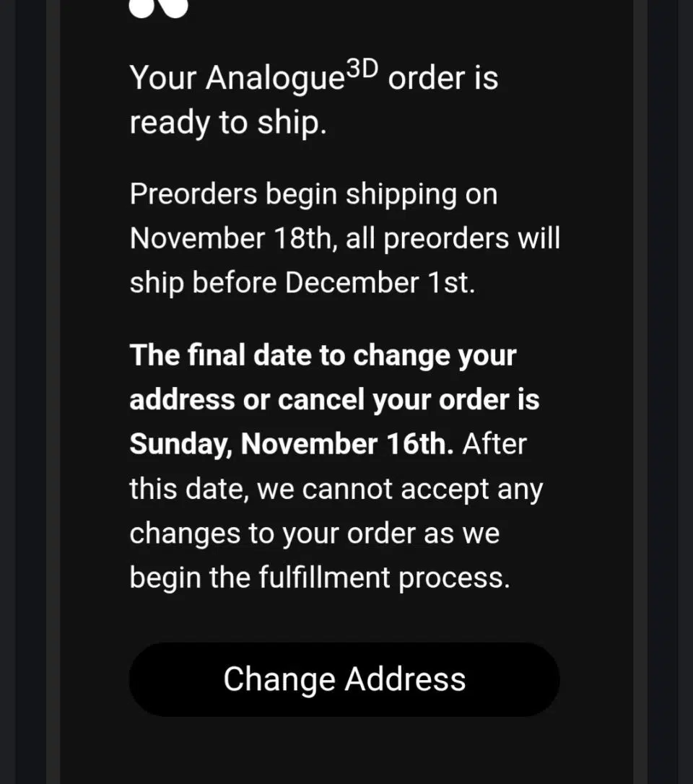
Task: Click the bold 'Sunday, November 16th.' text
Action: 292,444
